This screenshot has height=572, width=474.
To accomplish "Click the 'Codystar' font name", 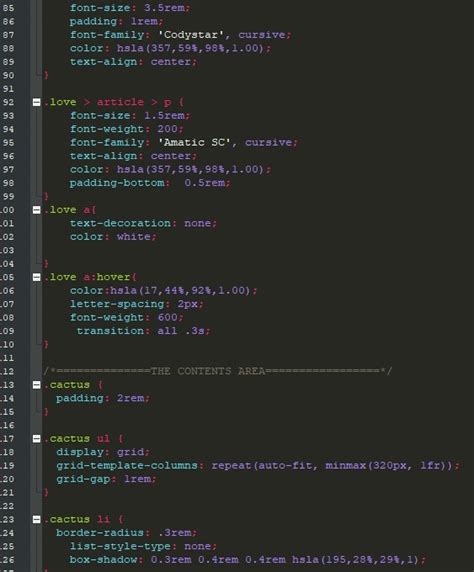I will [190, 35].
